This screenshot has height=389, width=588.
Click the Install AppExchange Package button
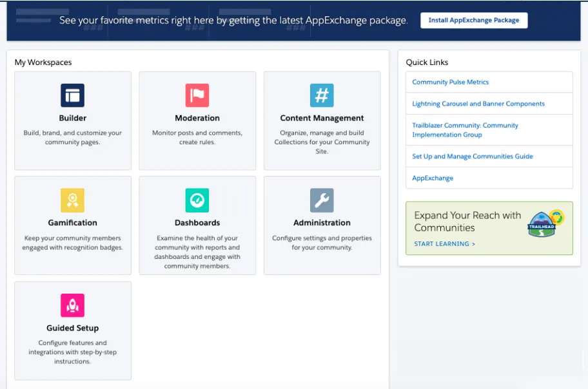[x=473, y=20]
